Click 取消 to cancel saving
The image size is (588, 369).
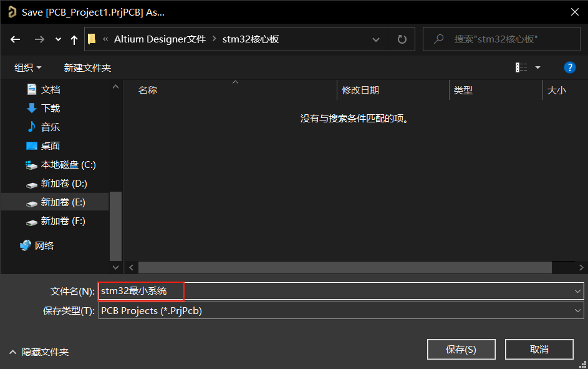click(x=539, y=350)
